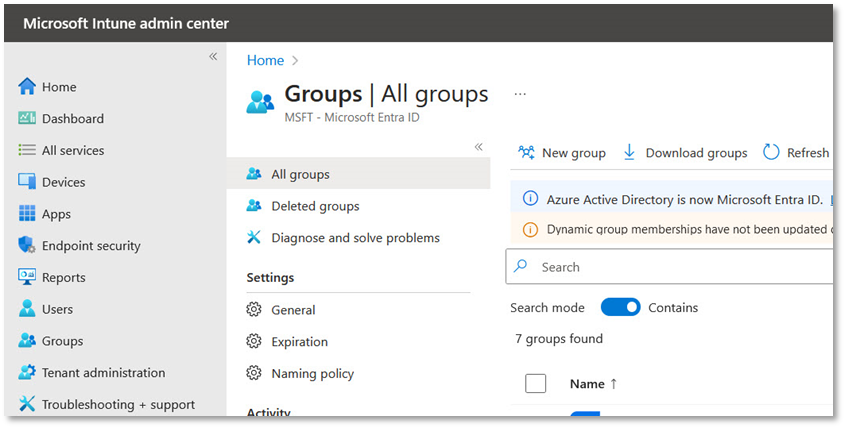Screen dimensions: 845x428
Task: Click the info icon on Entra ID banner
Action: (530, 199)
